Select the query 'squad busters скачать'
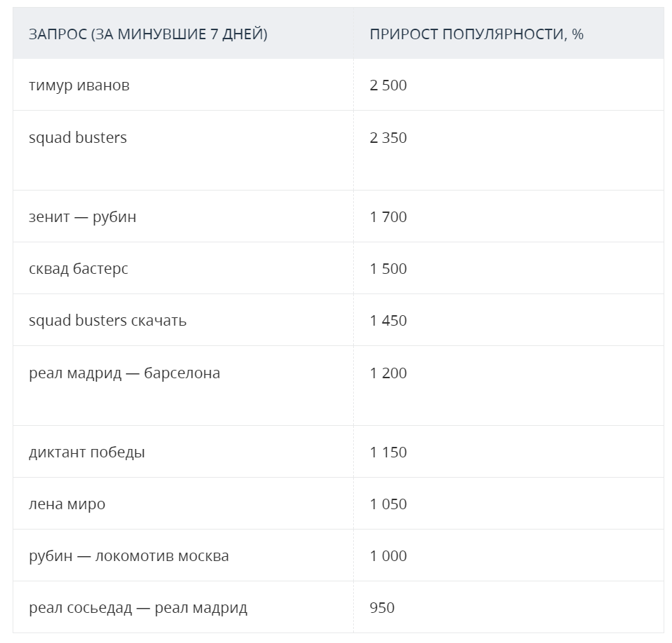The width and height of the screenshot is (672, 643). (107, 320)
